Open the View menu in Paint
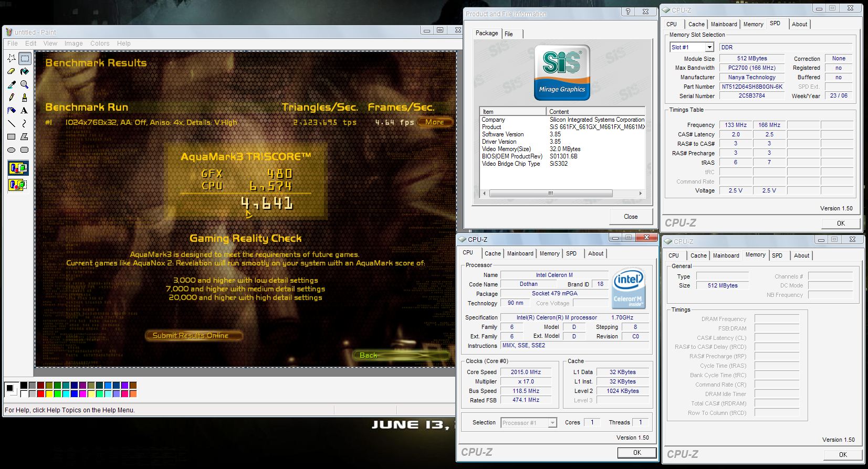This screenshot has width=868, height=469. pyautogui.click(x=50, y=44)
